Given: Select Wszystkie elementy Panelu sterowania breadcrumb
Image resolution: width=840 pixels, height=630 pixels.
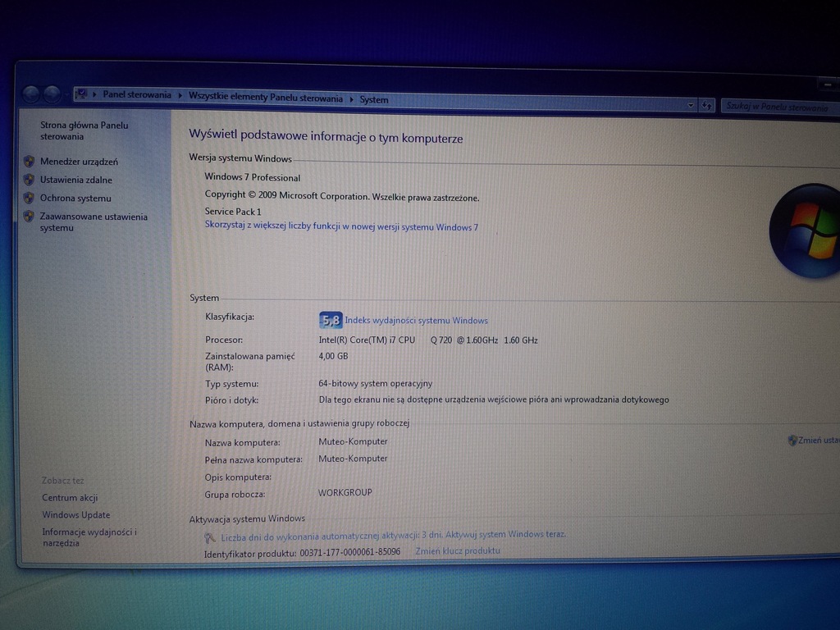Looking at the screenshot, I should coord(266,98).
